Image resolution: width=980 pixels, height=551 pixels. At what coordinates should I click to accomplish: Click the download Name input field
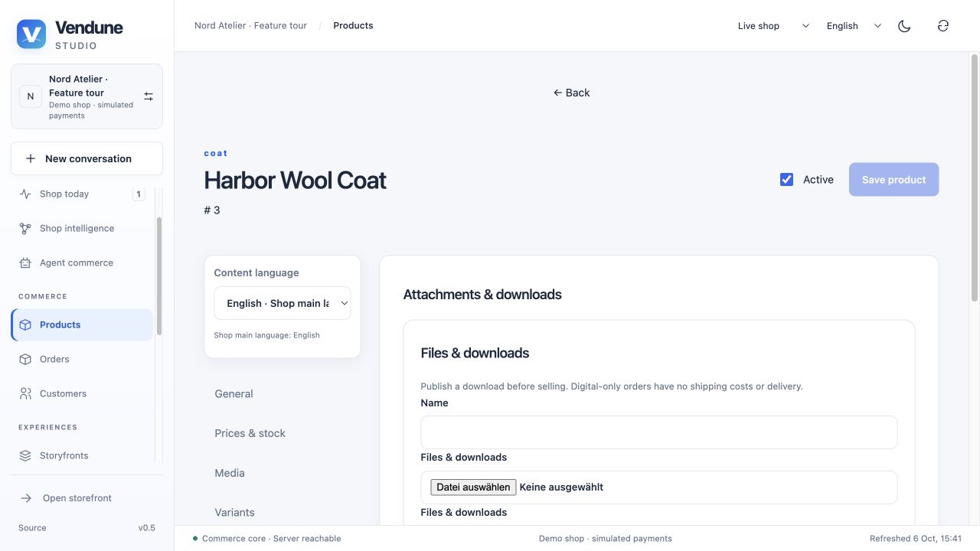[x=658, y=432]
